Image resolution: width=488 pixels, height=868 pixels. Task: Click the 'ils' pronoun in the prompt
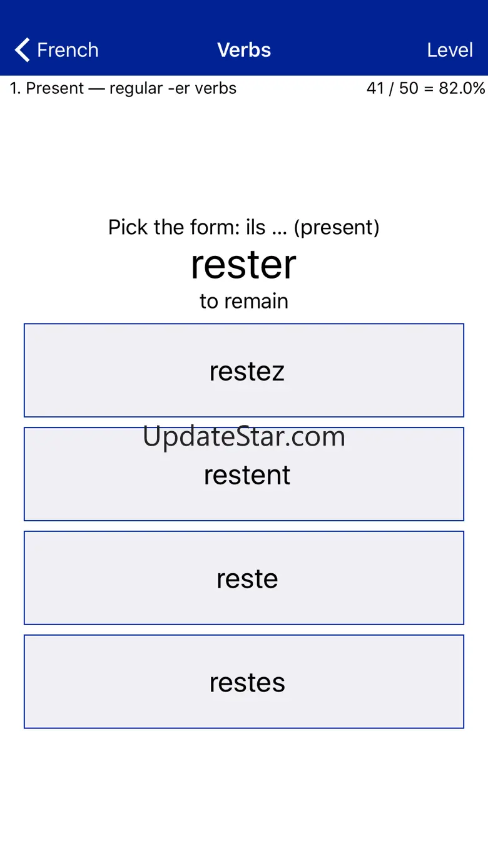256,227
